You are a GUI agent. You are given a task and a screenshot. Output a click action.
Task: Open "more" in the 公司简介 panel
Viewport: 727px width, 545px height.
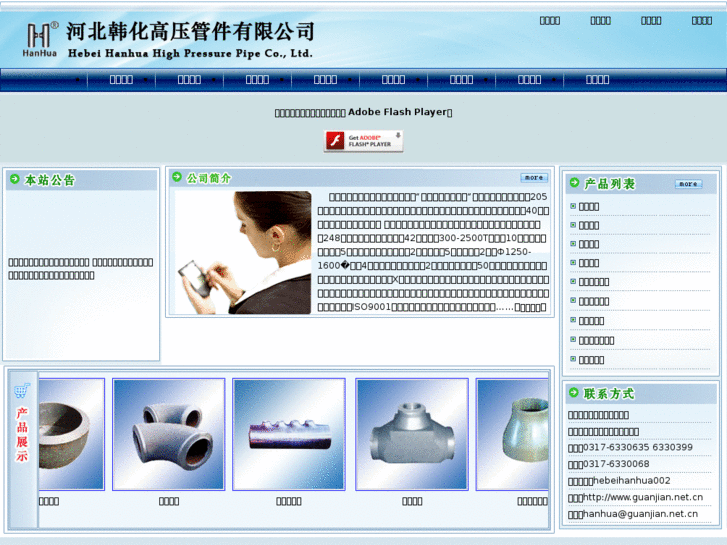pyautogui.click(x=534, y=178)
